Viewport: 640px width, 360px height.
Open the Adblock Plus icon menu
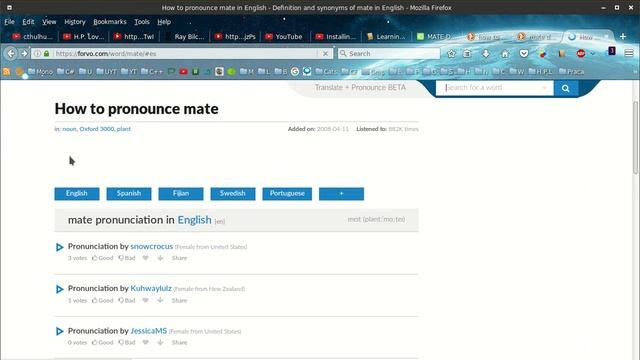tap(581, 53)
